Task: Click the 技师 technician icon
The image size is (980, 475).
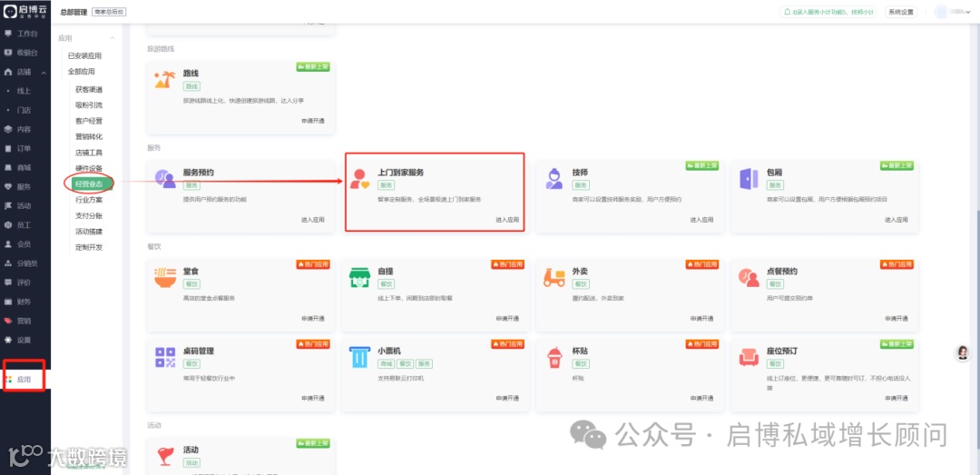Action: coord(554,179)
